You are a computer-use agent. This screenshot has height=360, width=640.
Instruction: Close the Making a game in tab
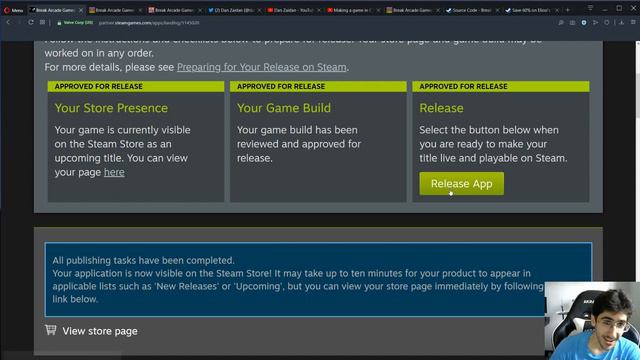[378, 10]
